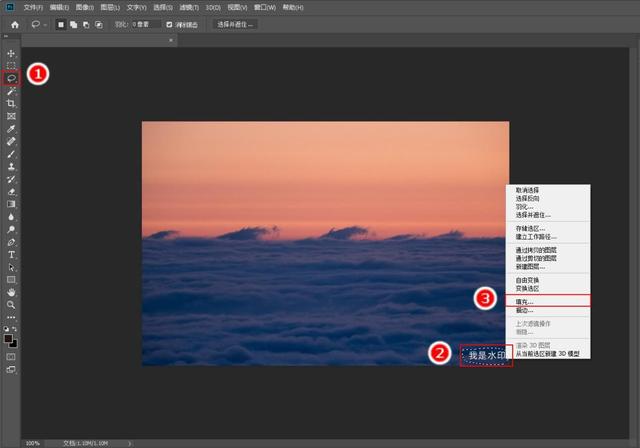Select the Gradient tool

click(11, 204)
